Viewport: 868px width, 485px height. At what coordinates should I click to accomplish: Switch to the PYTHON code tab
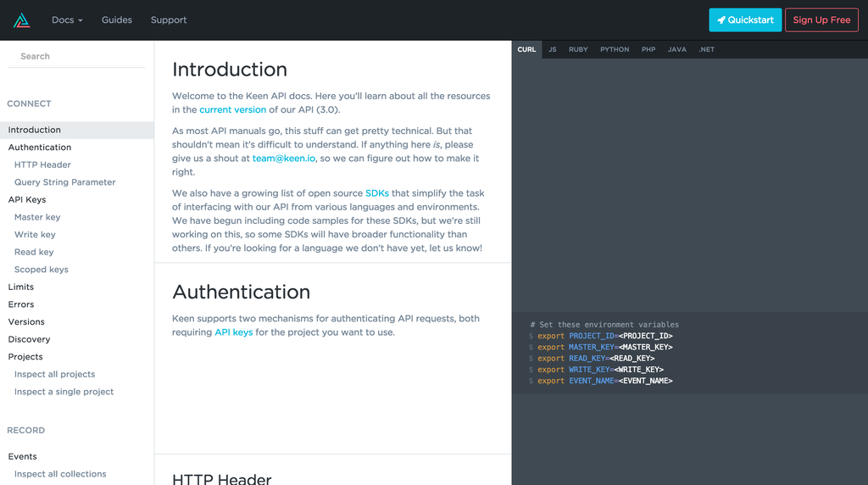pyautogui.click(x=615, y=49)
